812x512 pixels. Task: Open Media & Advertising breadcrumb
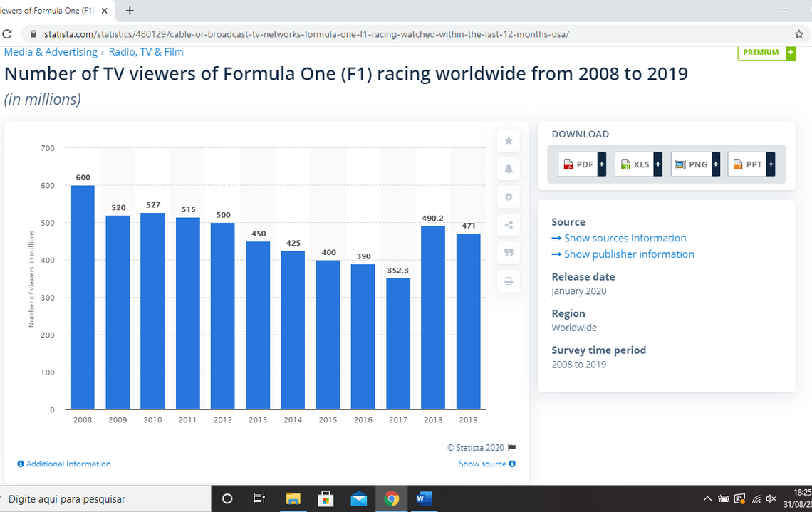pyautogui.click(x=51, y=52)
